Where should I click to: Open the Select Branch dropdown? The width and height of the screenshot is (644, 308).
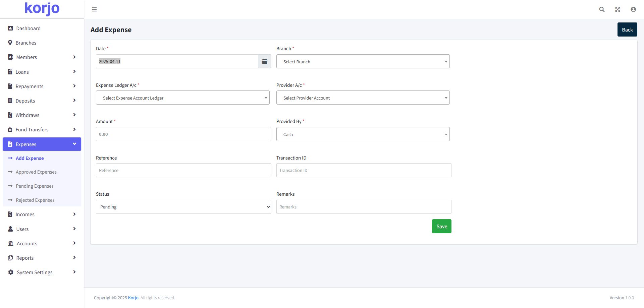click(x=363, y=62)
